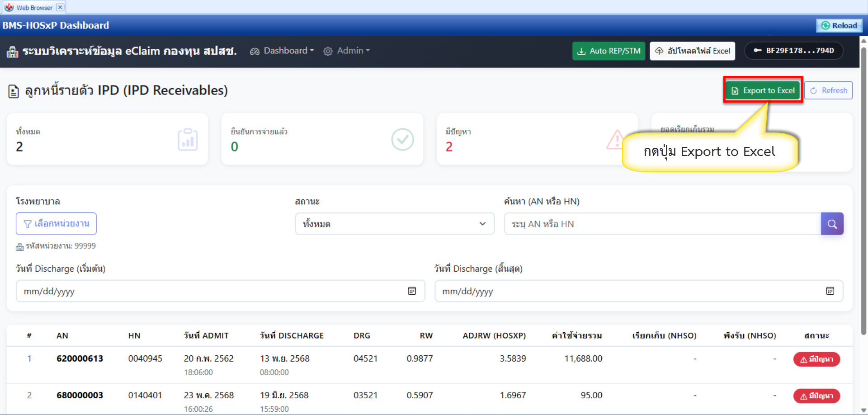Open calendar picker for Discharge start date
Viewport: 868px width, 415px height.
(411, 291)
